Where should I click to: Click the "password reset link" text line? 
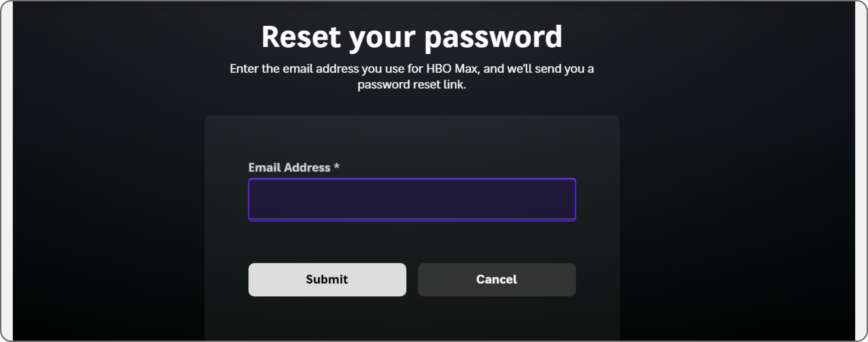click(412, 85)
